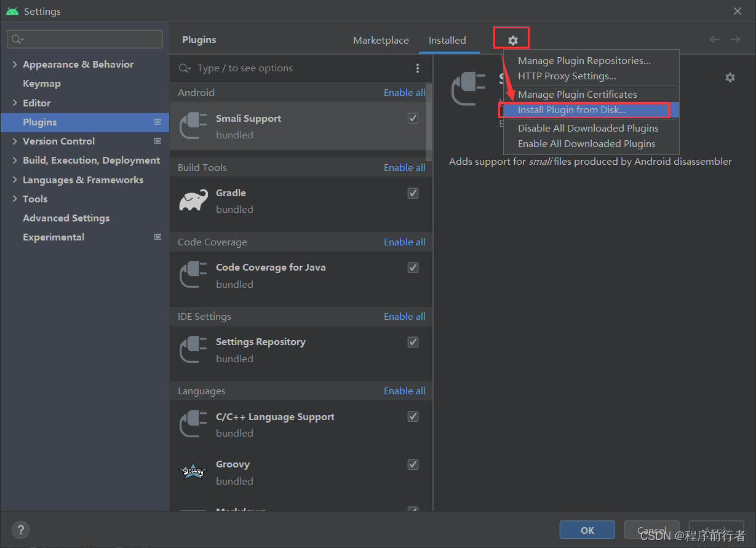The image size is (756, 548).
Task: Click Enable all for Build Tools
Action: (404, 167)
